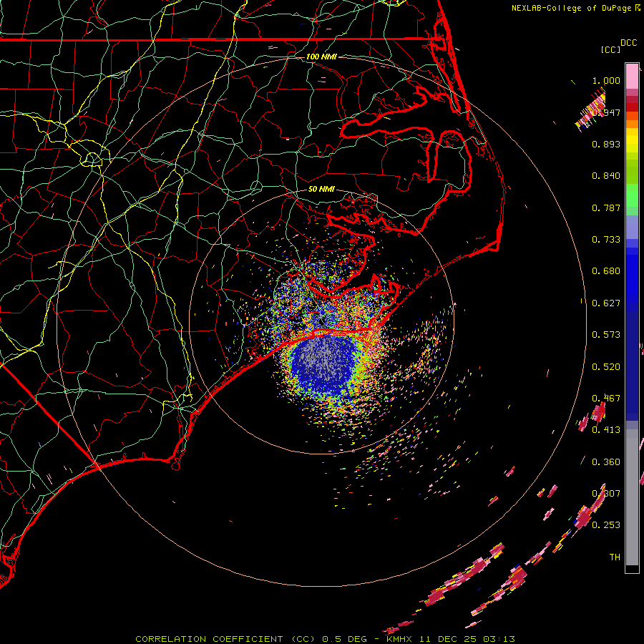Pick the light pink color bar segment
This screenshot has height=644, width=644.
(632, 77)
